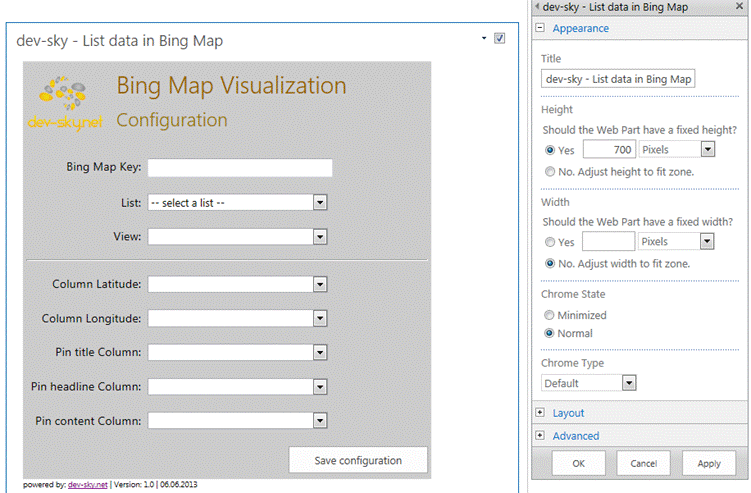
Task: Click the 'Chrome State' label
Action: [x=573, y=294]
